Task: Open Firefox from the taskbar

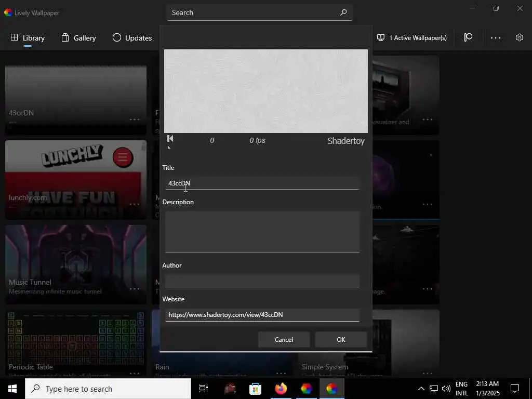Action: click(281, 389)
